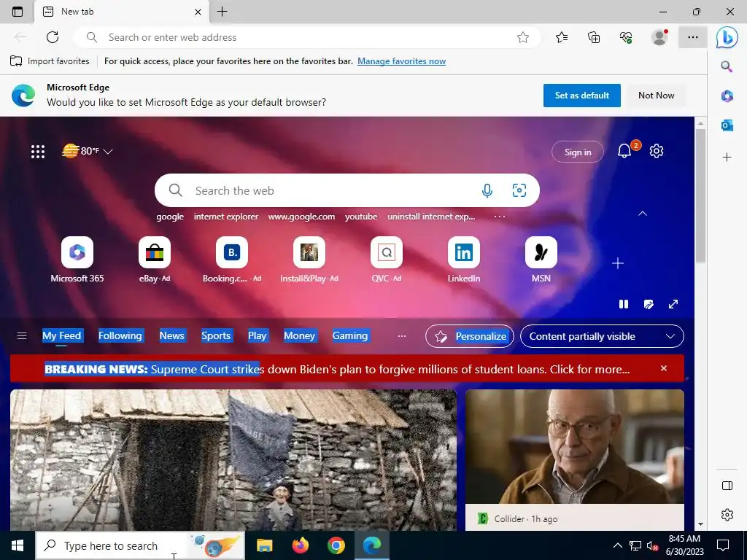Image resolution: width=747 pixels, height=560 pixels.
Task: Open visual search camera icon
Action: [519, 190]
